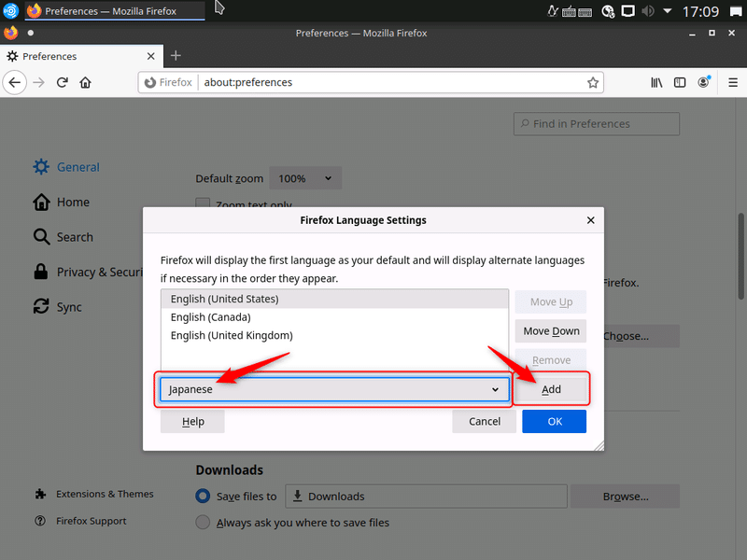This screenshot has width=747, height=560.
Task: Confirm language settings with OK
Action: click(554, 422)
